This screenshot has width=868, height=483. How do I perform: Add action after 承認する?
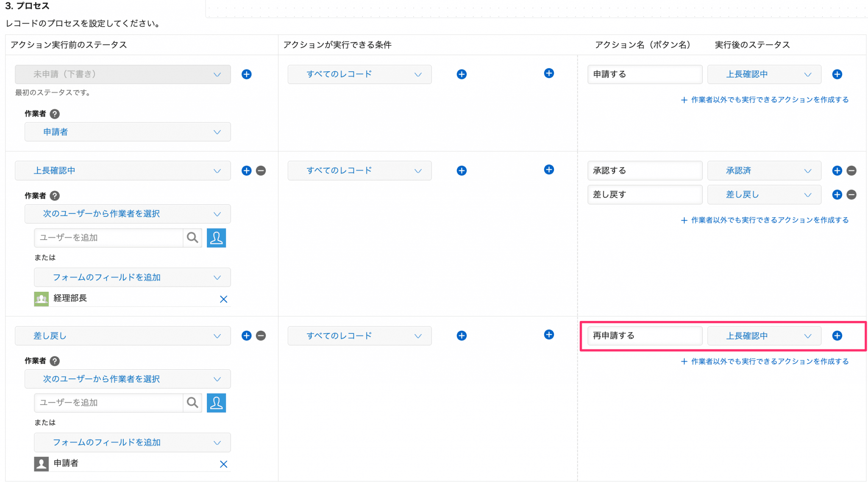coord(837,170)
